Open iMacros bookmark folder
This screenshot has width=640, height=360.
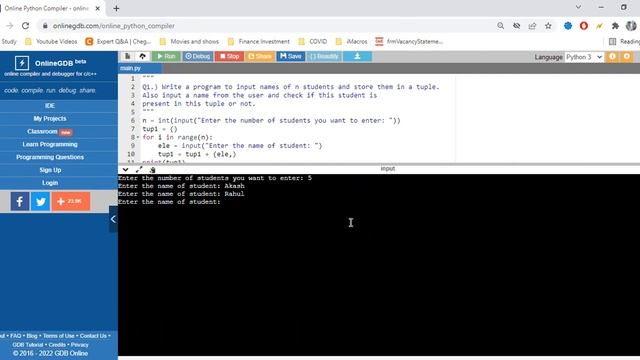[351, 41]
